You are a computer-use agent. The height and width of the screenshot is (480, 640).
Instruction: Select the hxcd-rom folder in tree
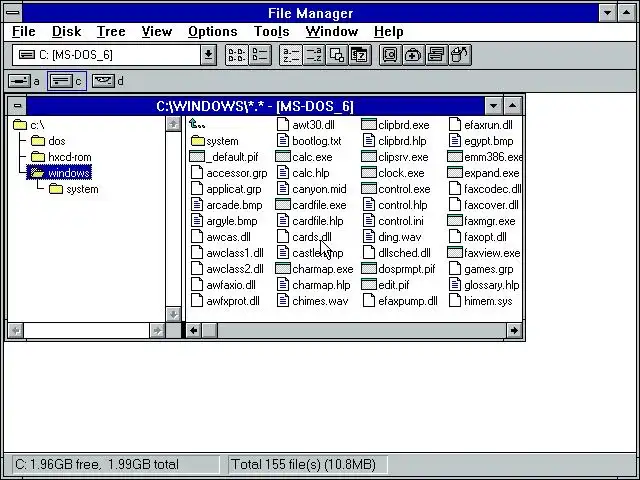coord(61,157)
